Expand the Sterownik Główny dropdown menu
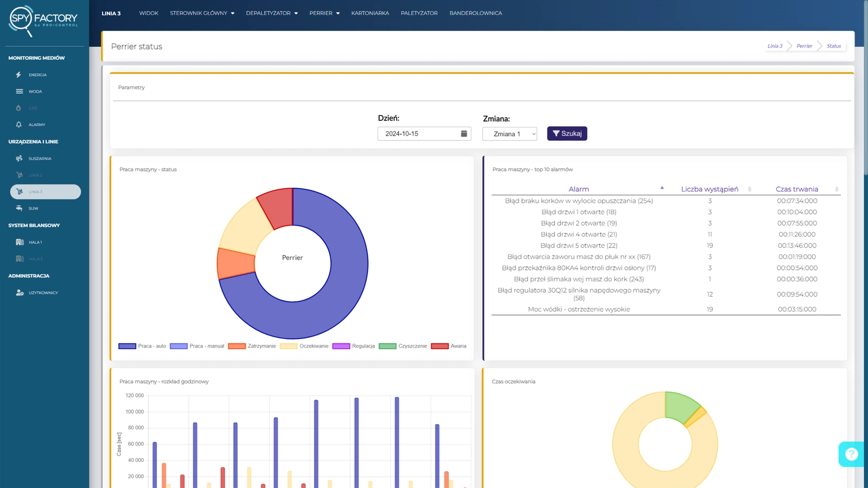 point(202,13)
